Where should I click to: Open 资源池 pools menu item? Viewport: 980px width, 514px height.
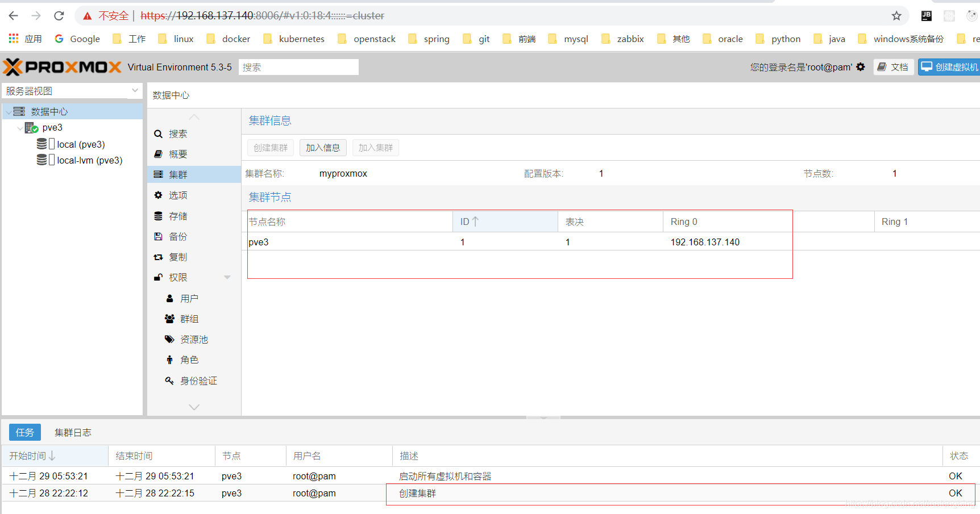[194, 340]
